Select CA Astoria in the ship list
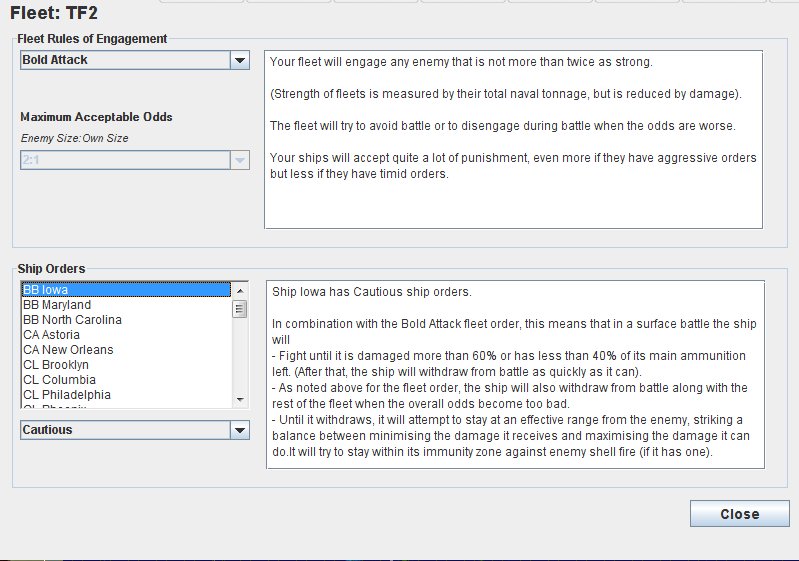Screen dimensions: 799x561 [126, 335]
